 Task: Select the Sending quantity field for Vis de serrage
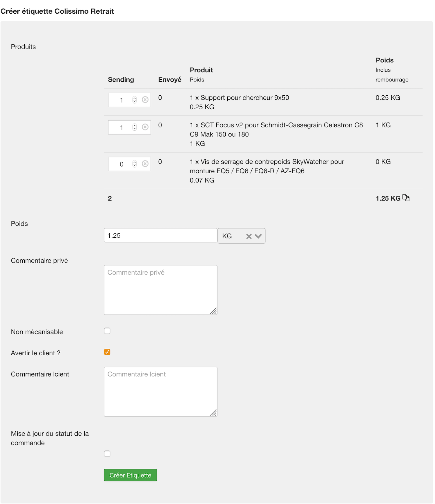point(130,164)
